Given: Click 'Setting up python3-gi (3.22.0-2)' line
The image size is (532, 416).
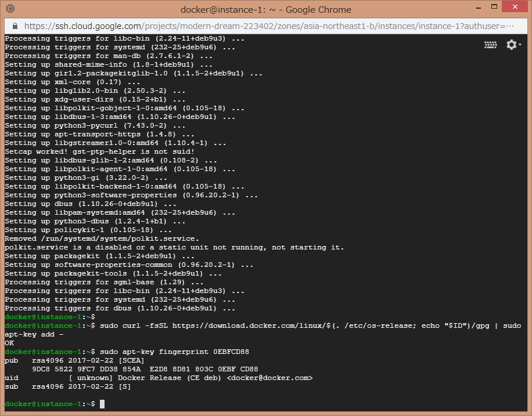Looking at the screenshot, I should (86, 178).
